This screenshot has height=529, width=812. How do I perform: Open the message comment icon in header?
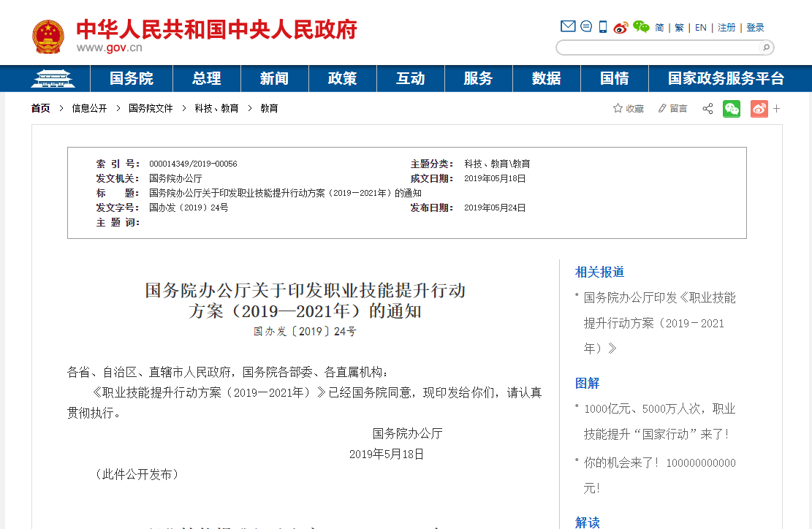point(585,26)
